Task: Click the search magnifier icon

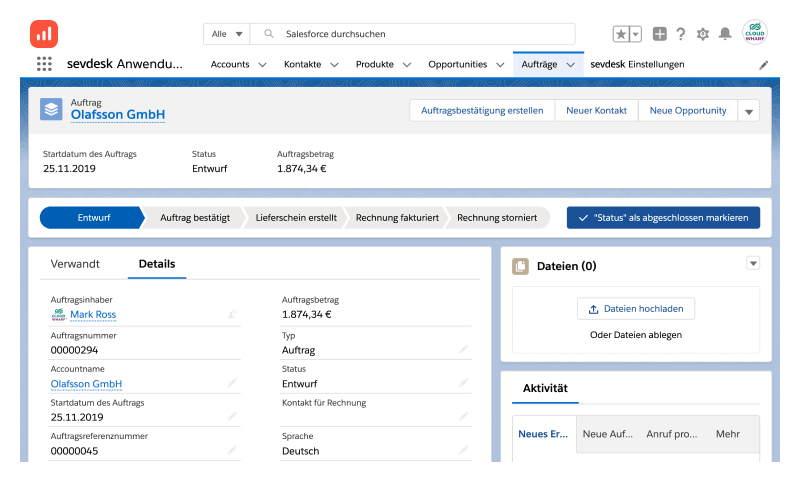Action: coord(269,34)
